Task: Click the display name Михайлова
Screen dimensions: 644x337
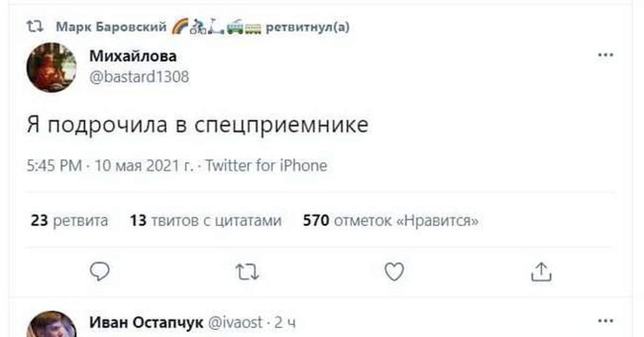Action: pyautogui.click(x=133, y=56)
